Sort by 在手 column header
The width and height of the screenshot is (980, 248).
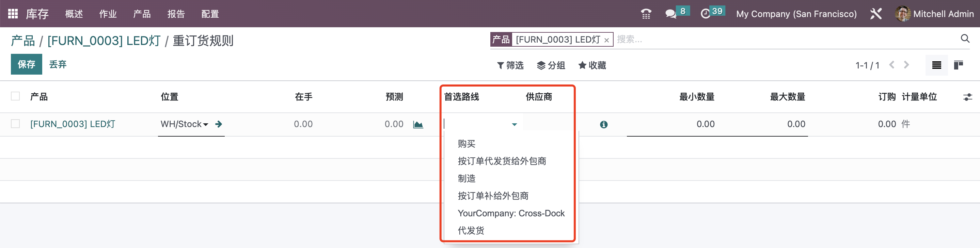pos(304,97)
